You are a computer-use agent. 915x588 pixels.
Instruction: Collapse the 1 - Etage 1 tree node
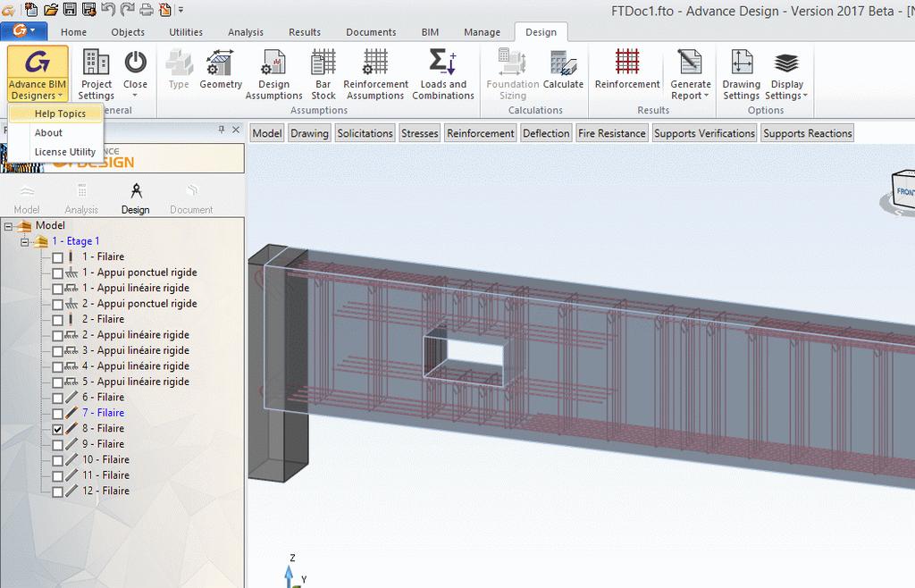(24, 241)
